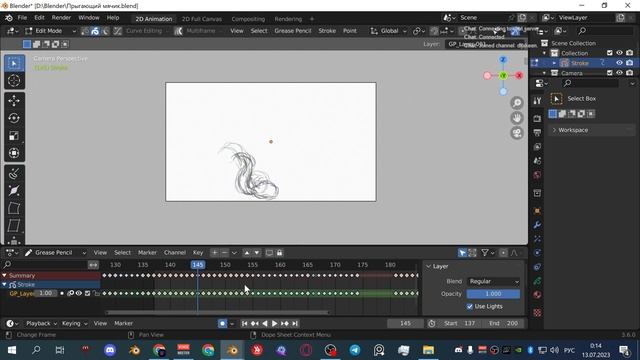
Task: Click the current frame 145 field
Action: pos(405,324)
